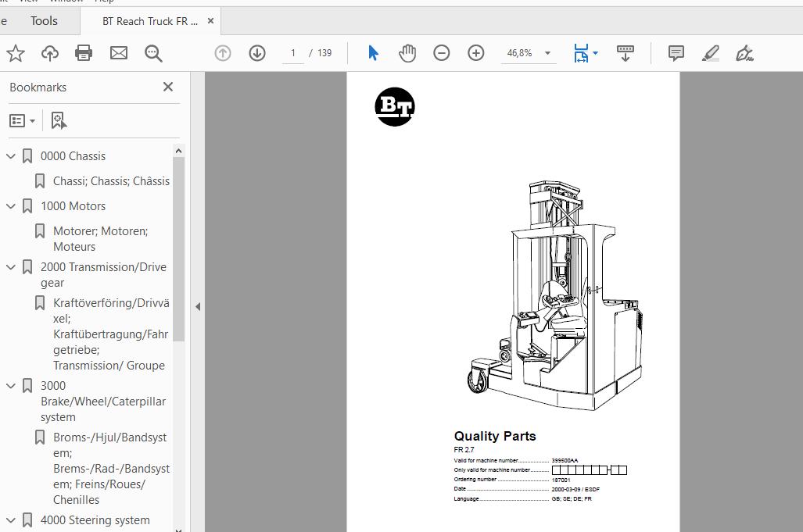
Task: Switch to the Tools tab
Action: pos(44,21)
